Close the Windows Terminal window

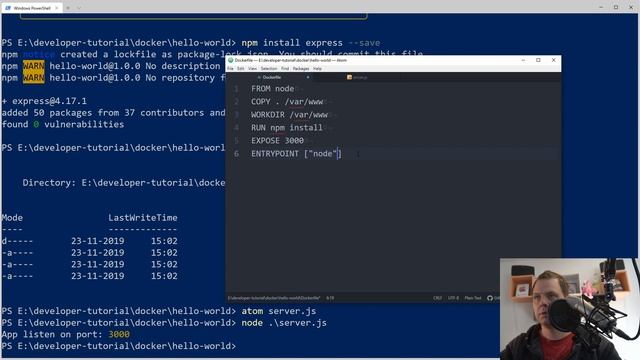(631, 7)
